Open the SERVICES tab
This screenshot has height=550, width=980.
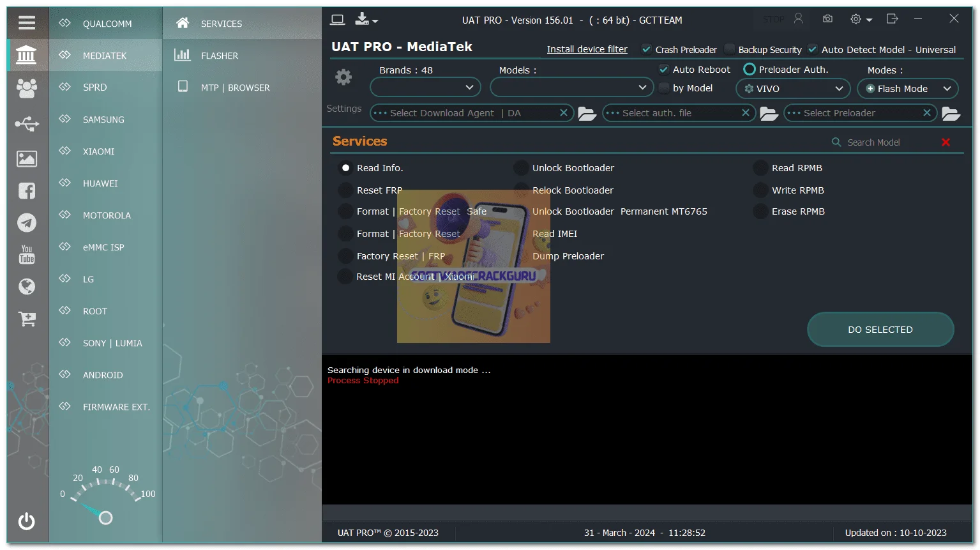click(242, 24)
